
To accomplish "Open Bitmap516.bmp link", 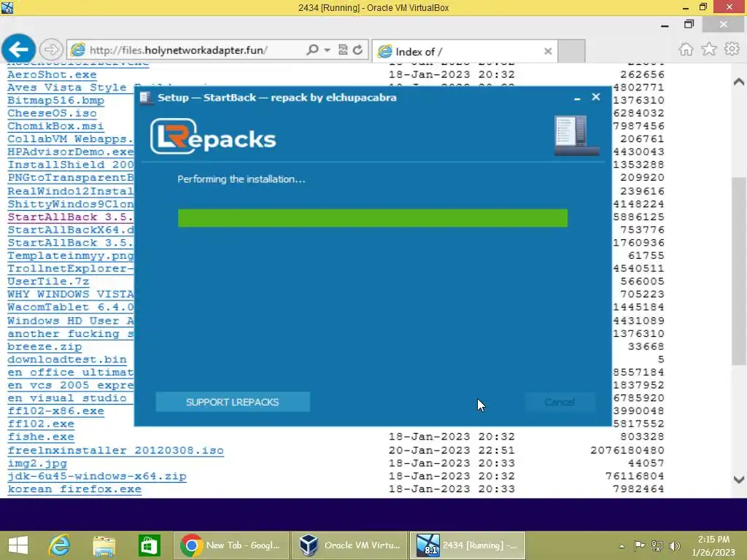I will tap(55, 101).
